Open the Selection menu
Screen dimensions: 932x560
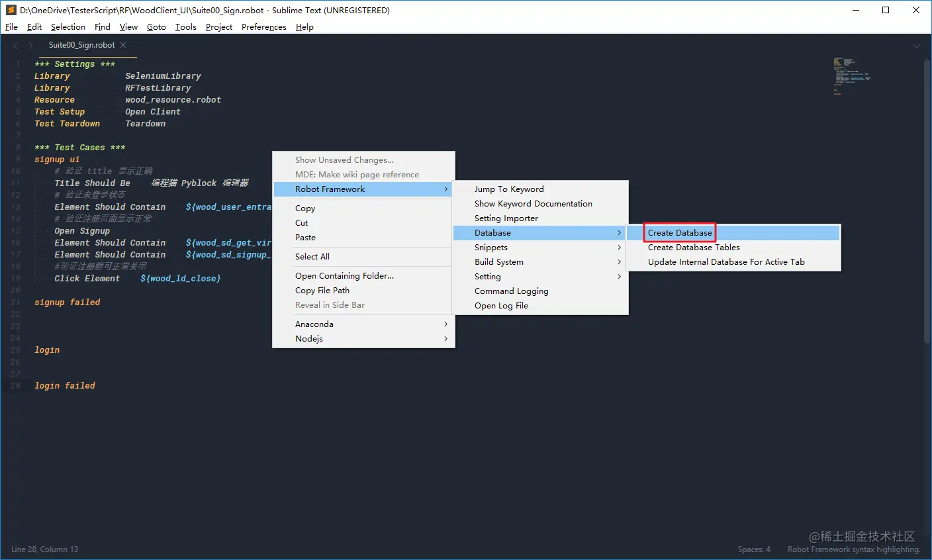pyautogui.click(x=68, y=26)
